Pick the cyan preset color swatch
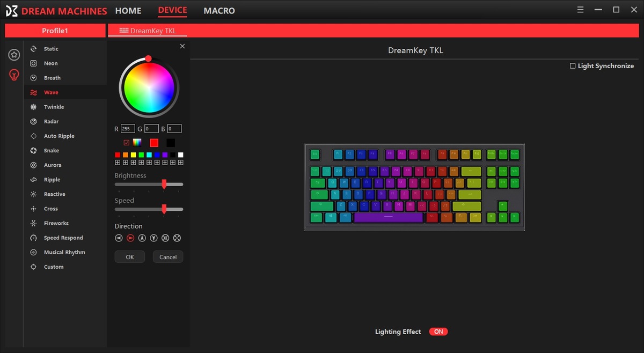644x353 pixels. 149,155
